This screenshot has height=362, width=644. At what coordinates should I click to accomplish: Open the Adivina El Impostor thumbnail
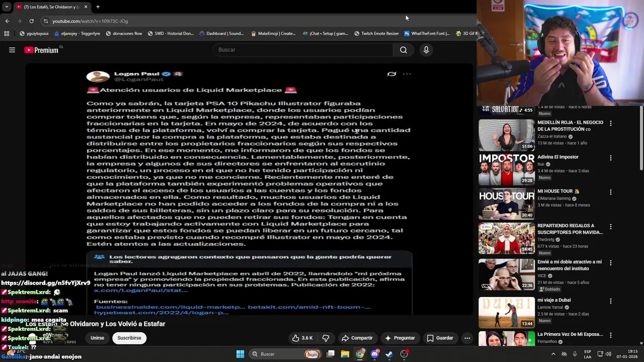coord(507,169)
